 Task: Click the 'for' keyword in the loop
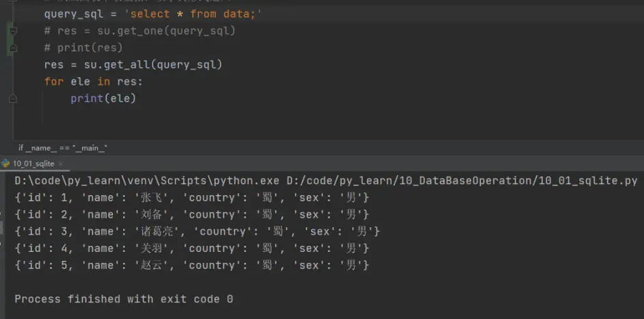pos(53,81)
